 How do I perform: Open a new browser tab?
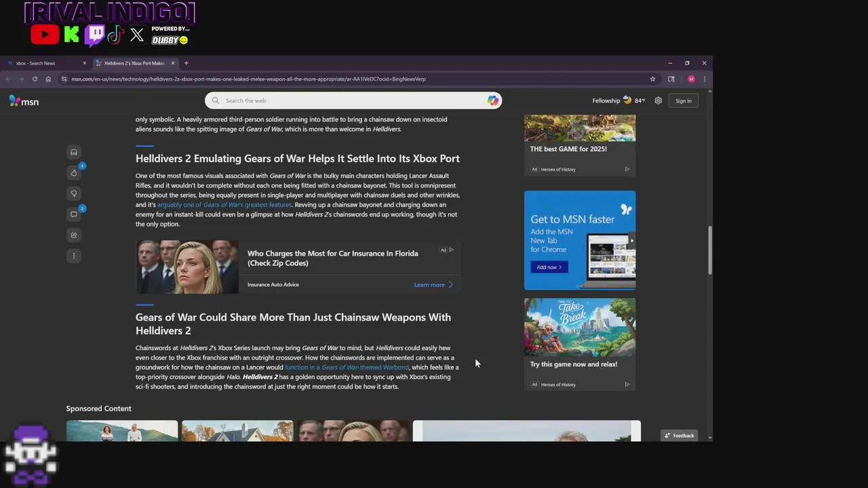[x=186, y=63]
